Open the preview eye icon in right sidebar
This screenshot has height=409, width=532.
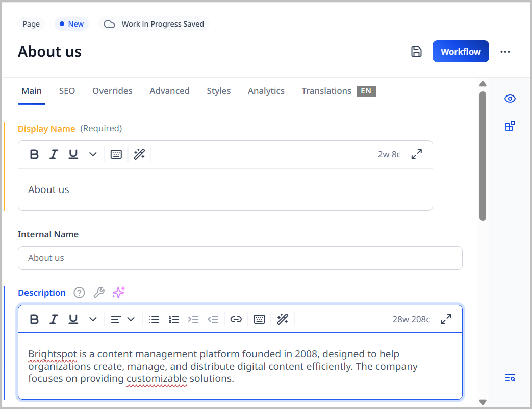510,99
